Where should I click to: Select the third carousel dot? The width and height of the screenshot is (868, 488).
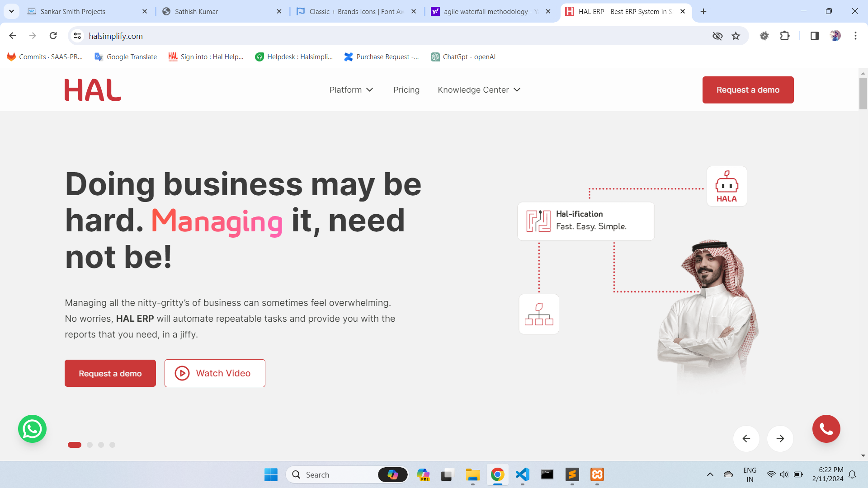click(x=101, y=445)
